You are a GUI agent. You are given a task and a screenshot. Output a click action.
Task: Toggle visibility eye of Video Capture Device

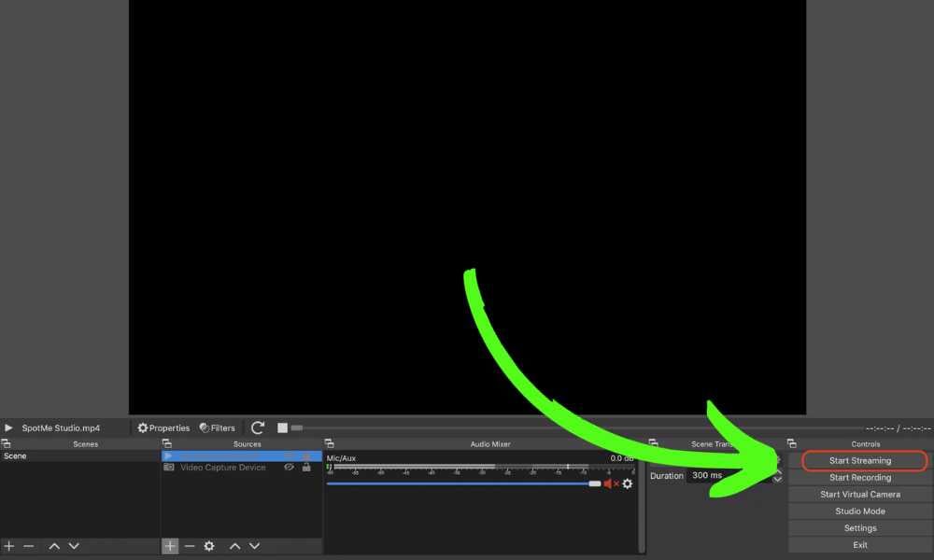tap(289, 468)
